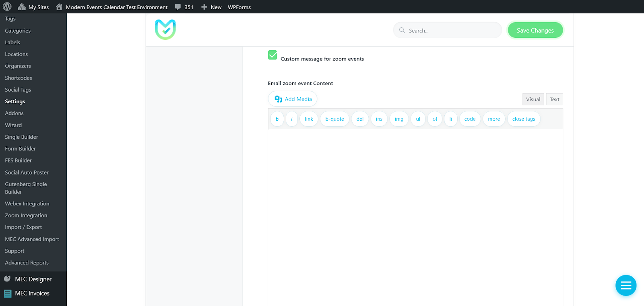Open Organizers in the sidebar

(x=18, y=66)
